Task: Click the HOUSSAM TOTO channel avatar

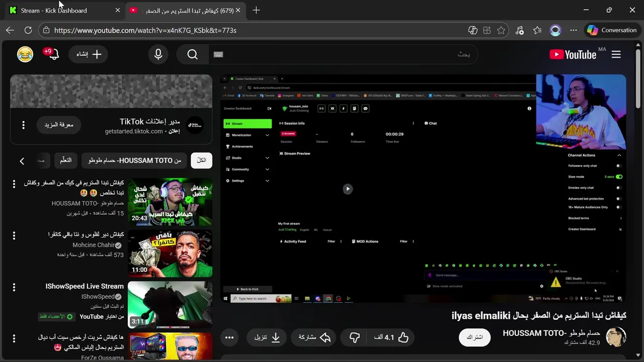Action: coord(616,337)
